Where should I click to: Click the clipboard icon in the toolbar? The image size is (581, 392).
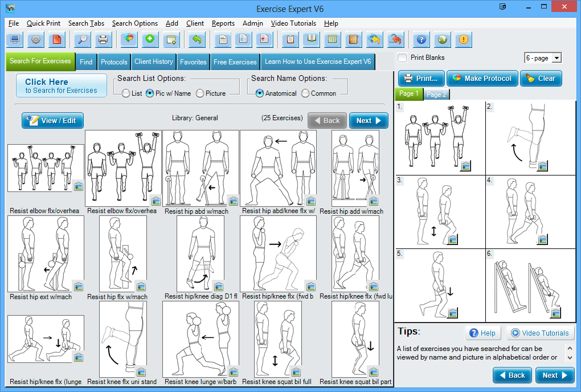(290, 39)
